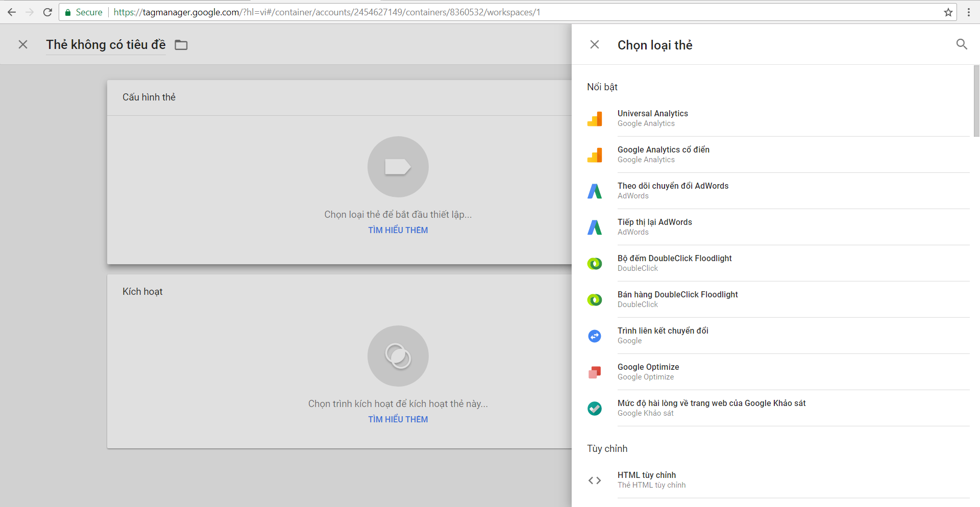Click the folder icon next to tag title
Screen dimensions: 980x507
181,45
